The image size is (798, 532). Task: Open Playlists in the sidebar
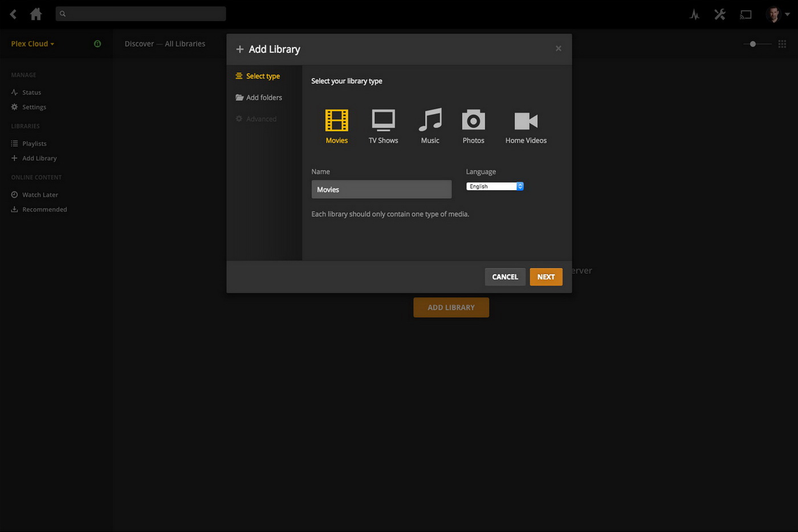[28, 144]
